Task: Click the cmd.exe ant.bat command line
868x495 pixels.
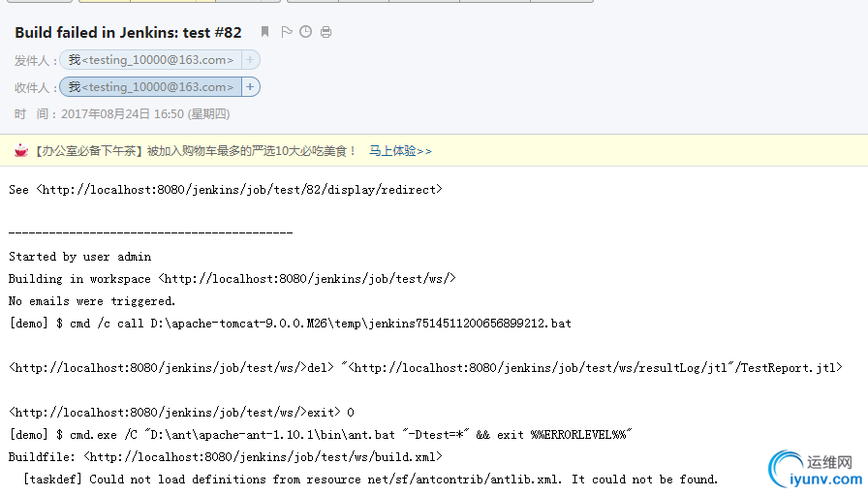Action: point(321,435)
